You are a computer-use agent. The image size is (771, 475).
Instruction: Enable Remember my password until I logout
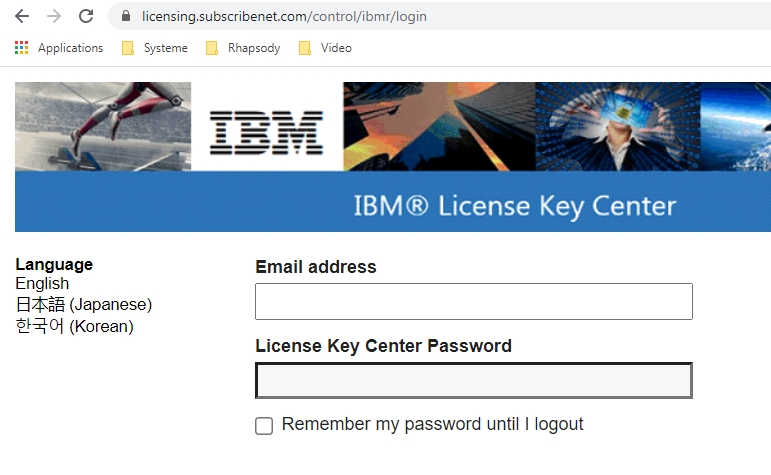[x=264, y=426]
